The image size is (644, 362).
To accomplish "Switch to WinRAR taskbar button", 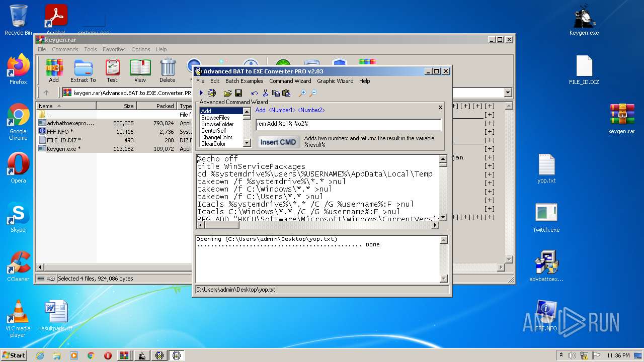I will pos(124,355).
